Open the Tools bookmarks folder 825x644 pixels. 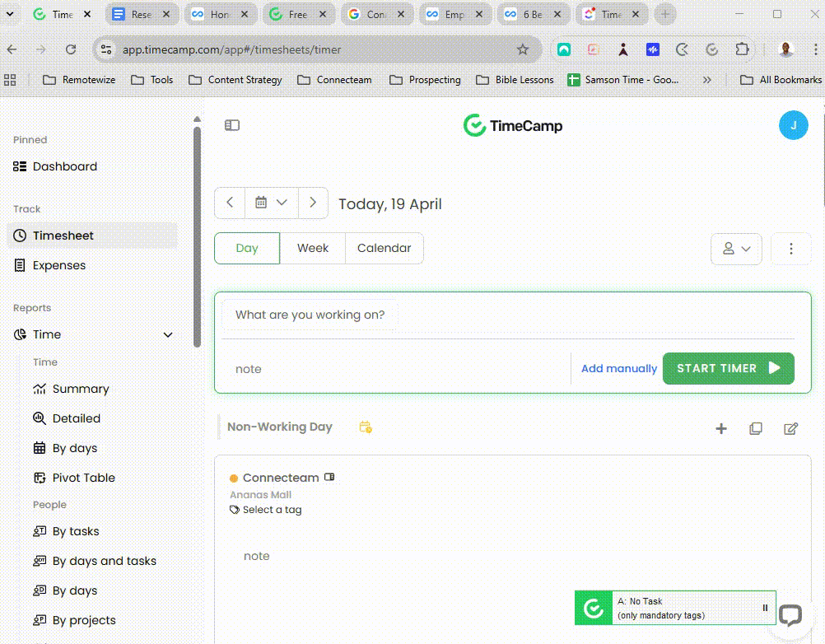click(x=152, y=79)
